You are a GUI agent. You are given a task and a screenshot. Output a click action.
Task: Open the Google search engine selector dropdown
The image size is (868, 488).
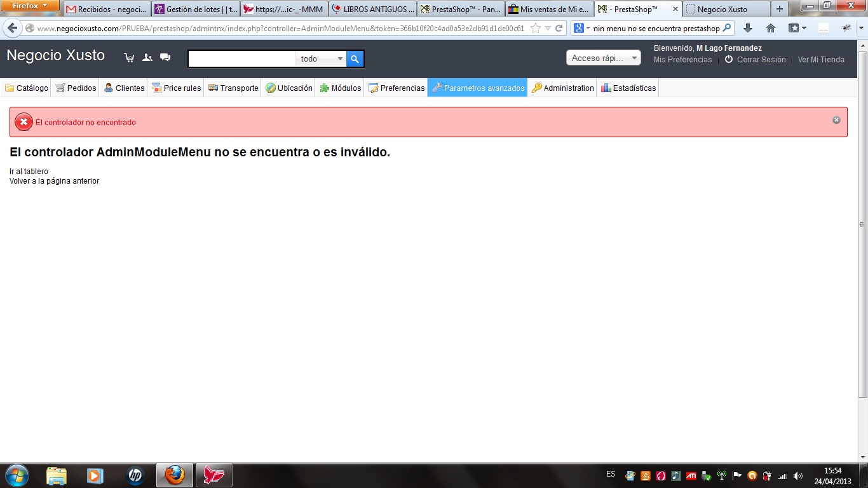581,28
